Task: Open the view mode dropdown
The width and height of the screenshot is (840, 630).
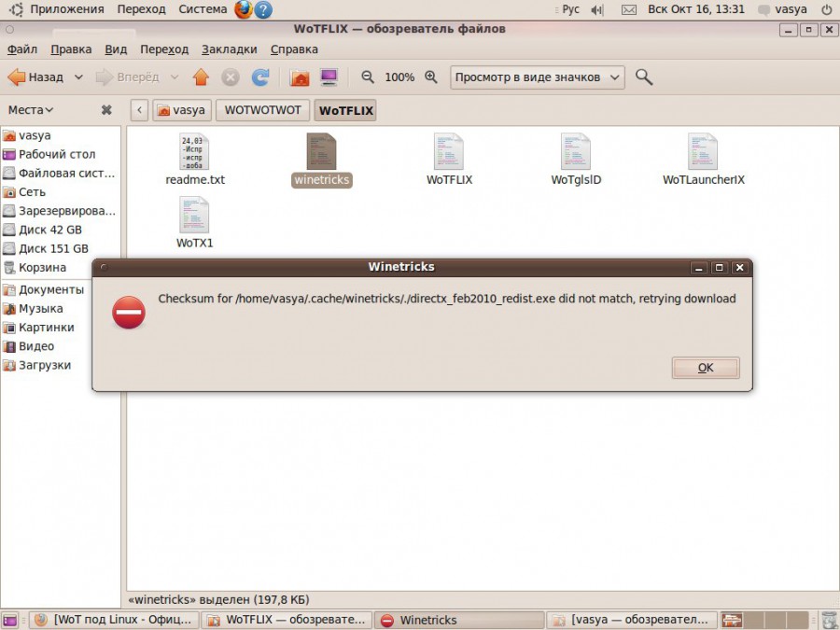Action: (538, 77)
